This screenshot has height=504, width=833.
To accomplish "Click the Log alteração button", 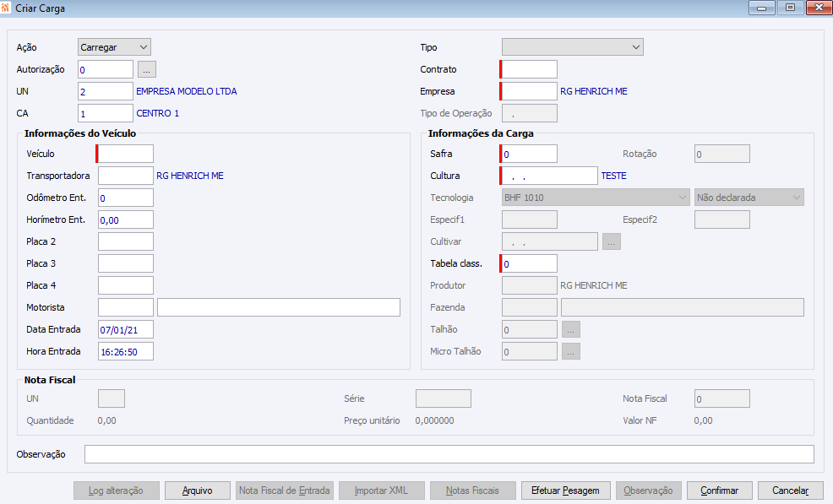I will (x=117, y=490).
